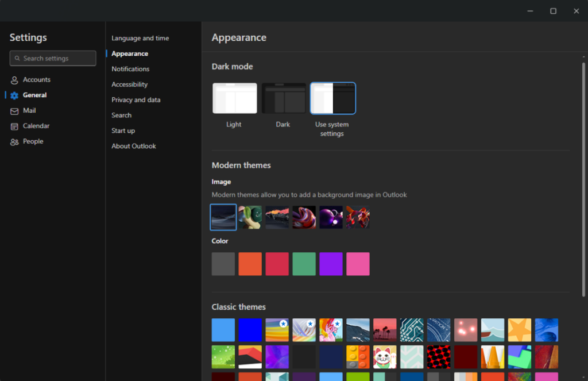Select the purple abstract classic theme
Viewport: 588px width, 381px height.
click(x=277, y=357)
